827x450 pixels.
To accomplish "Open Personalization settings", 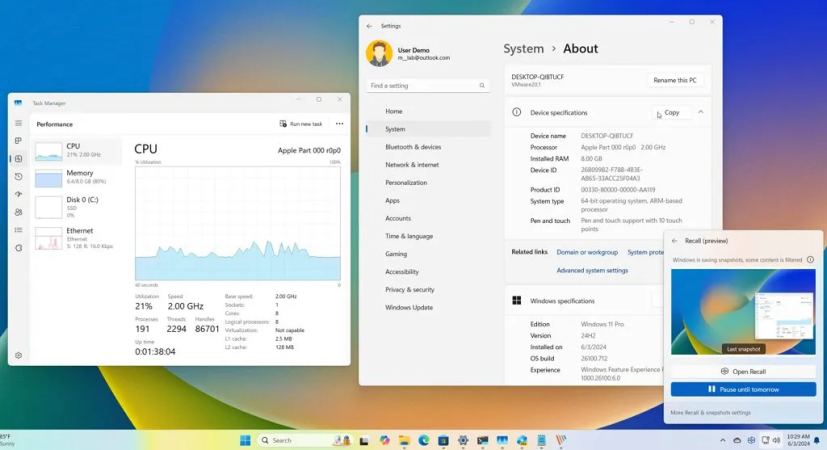I will 427,183.
